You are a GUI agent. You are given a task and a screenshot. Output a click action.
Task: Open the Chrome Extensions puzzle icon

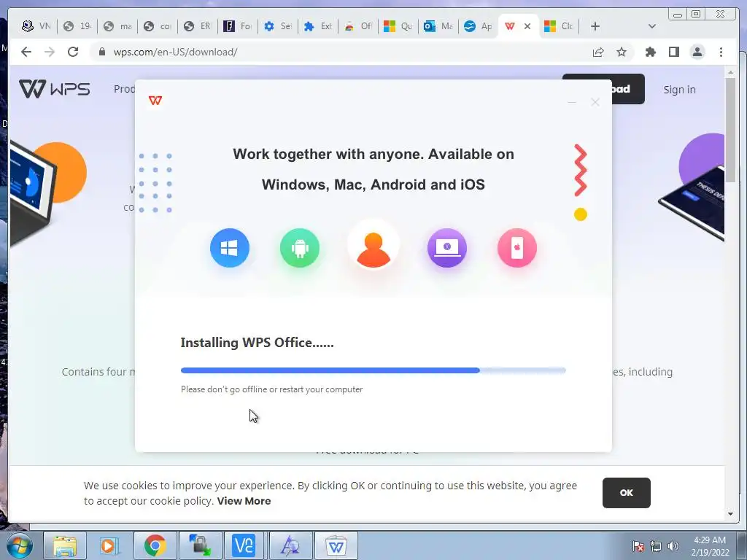[x=650, y=52]
